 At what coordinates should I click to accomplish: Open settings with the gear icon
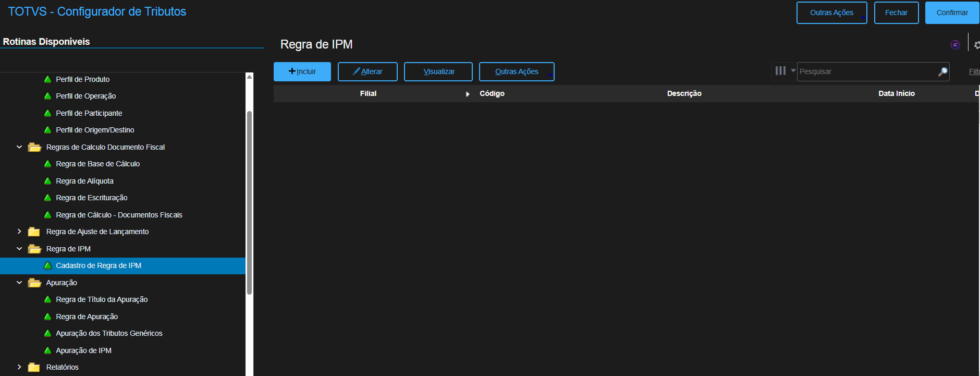[977, 45]
